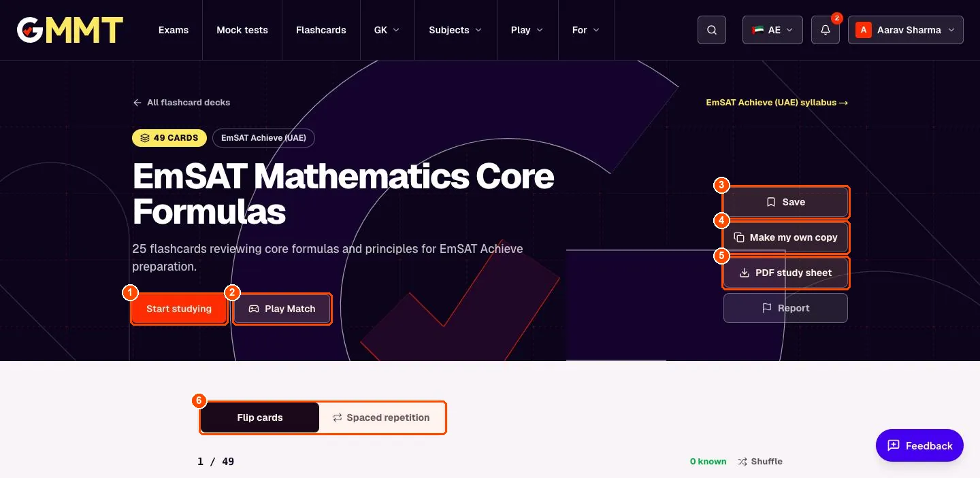Image resolution: width=980 pixels, height=478 pixels.
Task: Follow the EmSAT Achieve (UAE) syllabus link
Action: (x=777, y=103)
